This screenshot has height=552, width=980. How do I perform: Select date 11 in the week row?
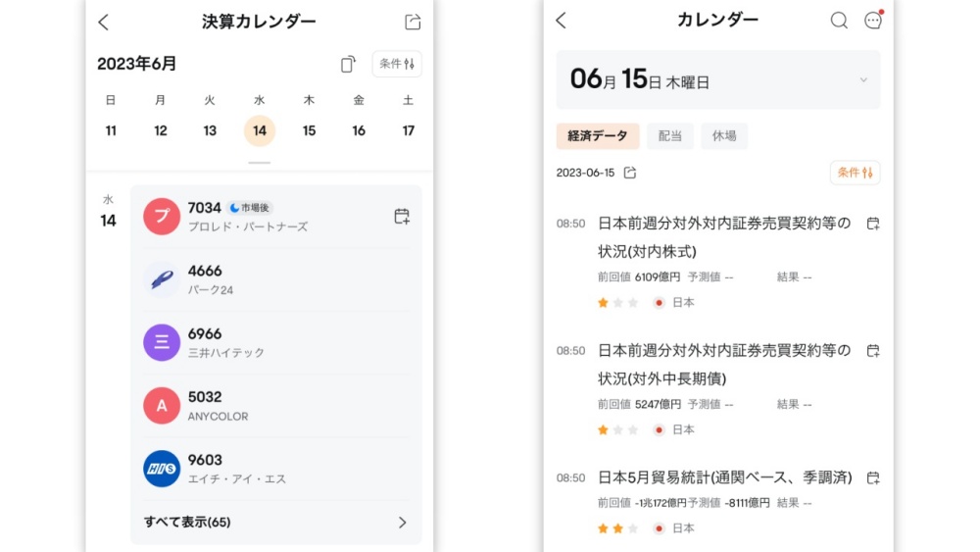111,130
